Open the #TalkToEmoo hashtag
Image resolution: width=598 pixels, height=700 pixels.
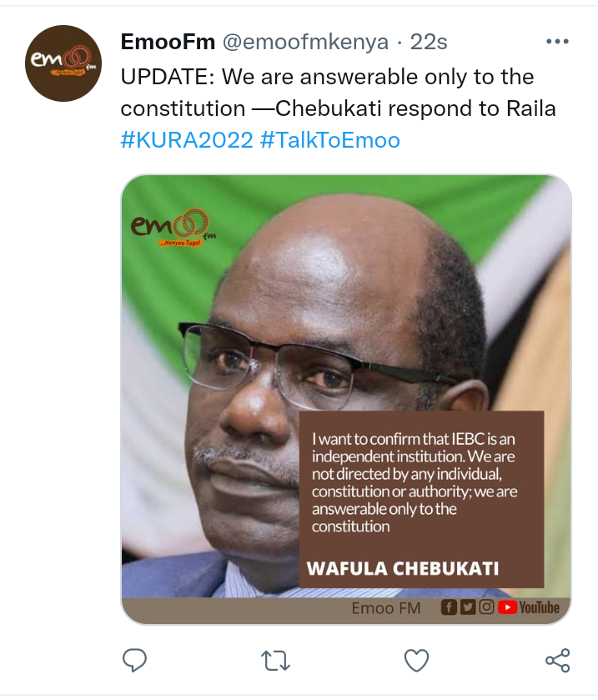coord(329,140)
